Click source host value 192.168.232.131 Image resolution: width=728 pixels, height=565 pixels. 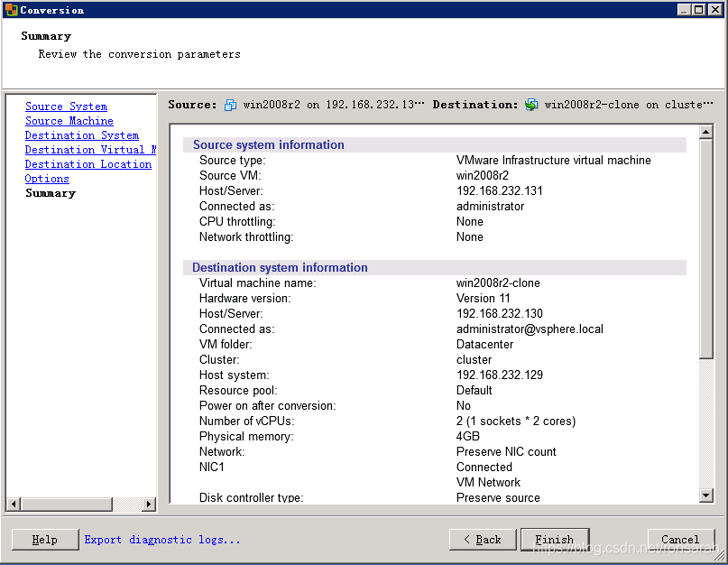(500, 191)
